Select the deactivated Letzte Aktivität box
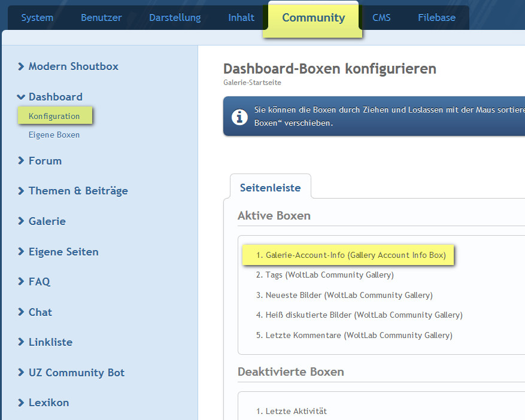This screenshot has width=525, height=420. 292,411
